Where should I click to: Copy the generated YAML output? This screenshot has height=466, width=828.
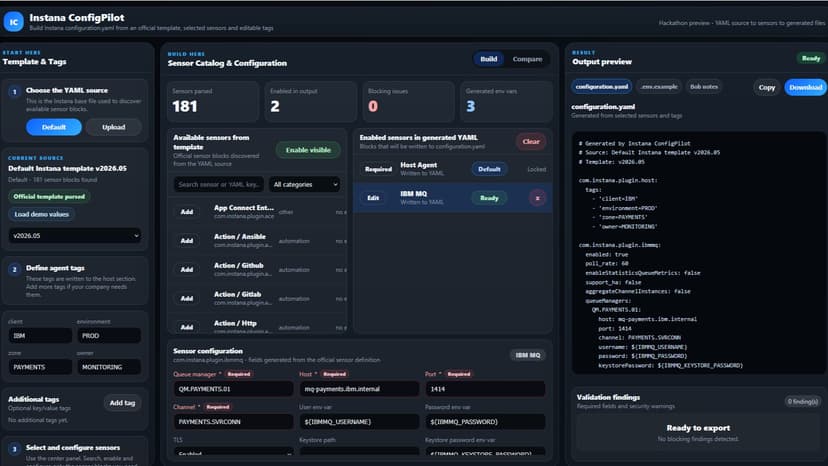tap(767, 87)
